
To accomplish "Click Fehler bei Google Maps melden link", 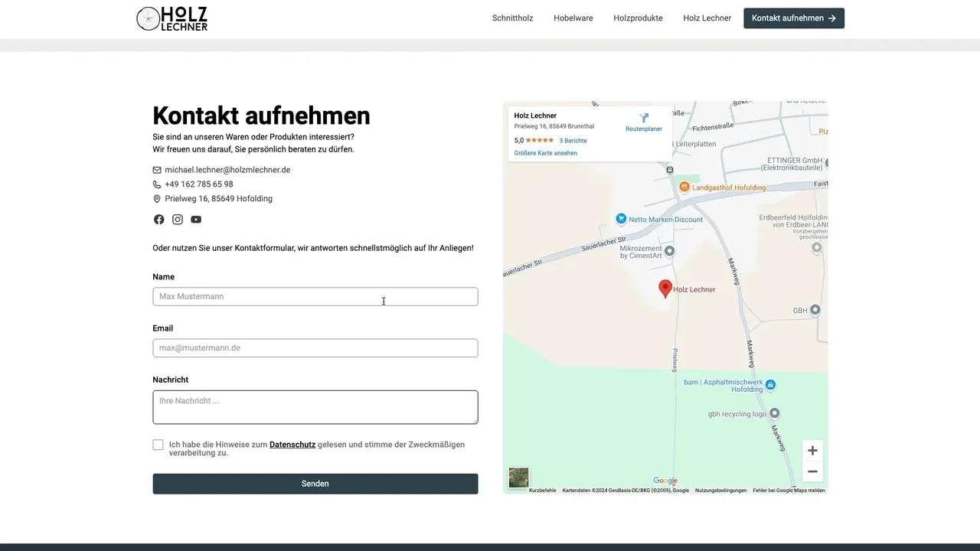I will point(789,491).
